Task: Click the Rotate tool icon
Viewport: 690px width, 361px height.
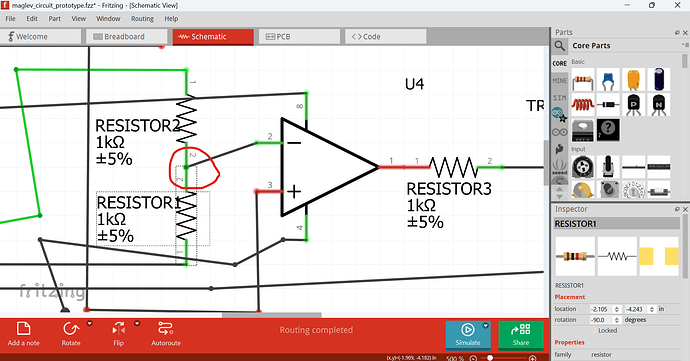Action: [x=71, y=329]
